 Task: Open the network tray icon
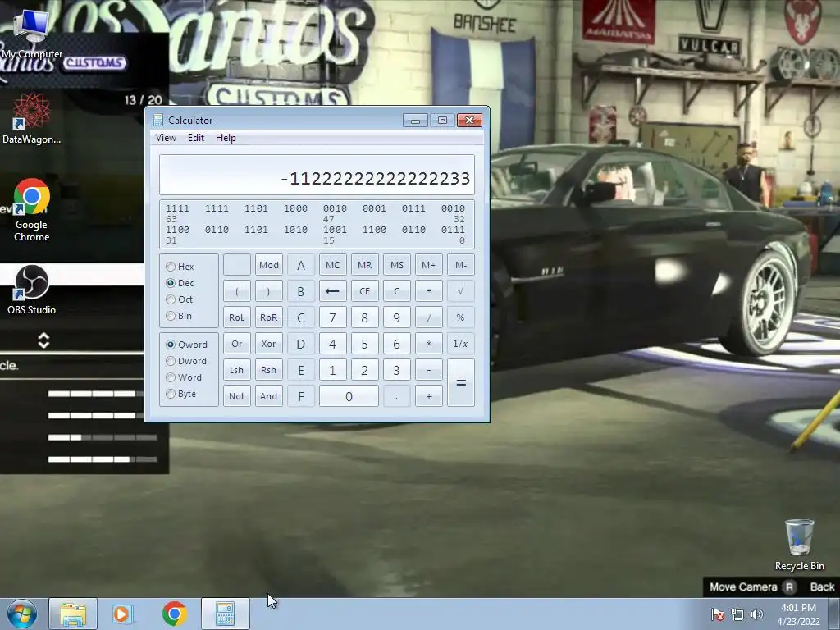tap(737, 614)
